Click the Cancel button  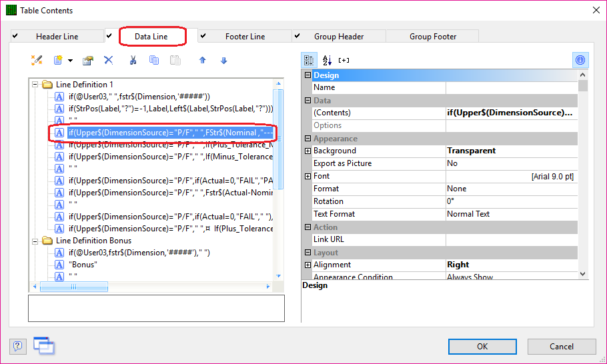pos(562,346)
